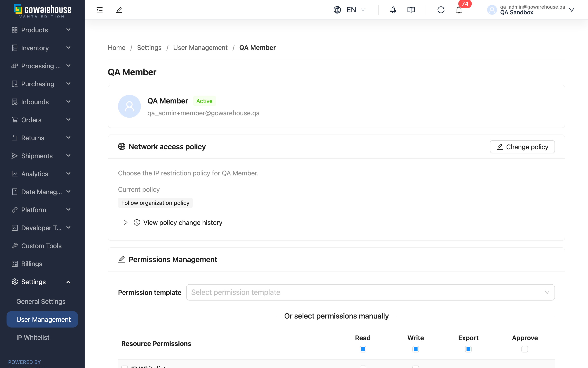Viewport: 588px width, 368px height.
Task: Open the Returns sidebar menu
Action: click(x=42, y=138)
